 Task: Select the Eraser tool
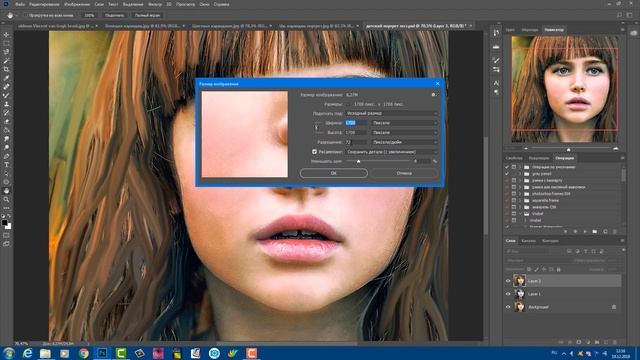(7, 122)
